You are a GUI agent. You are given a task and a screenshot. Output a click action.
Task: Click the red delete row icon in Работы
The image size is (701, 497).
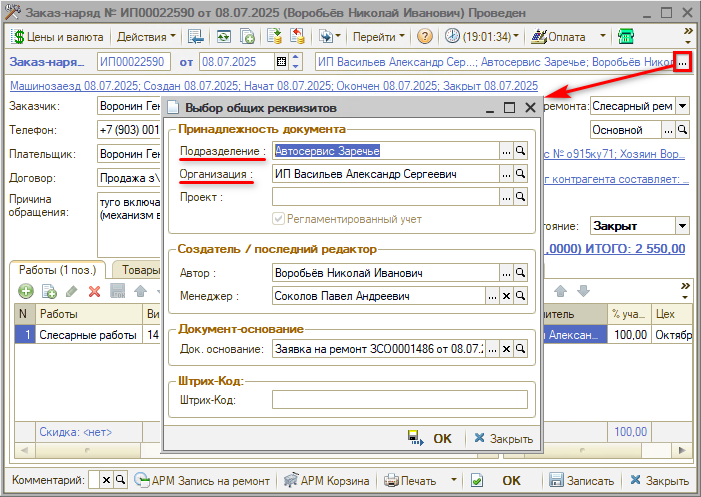pyautogui.click(x=94, y=291)
